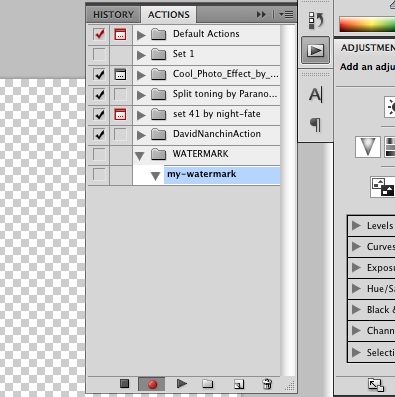Select the ACTIONS tab
Screen dimensions: 395x397
[x=169, y=15]
